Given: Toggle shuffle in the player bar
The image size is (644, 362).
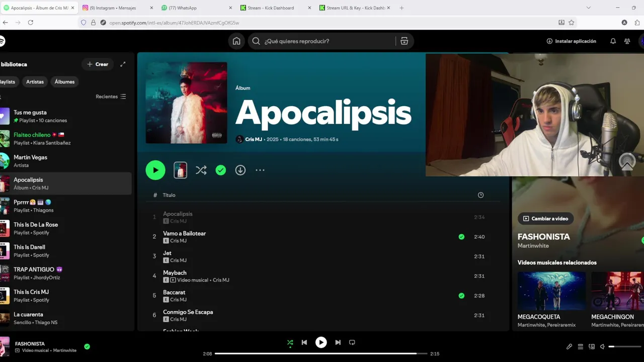Looking at the screenshot, I should [290, 342].
